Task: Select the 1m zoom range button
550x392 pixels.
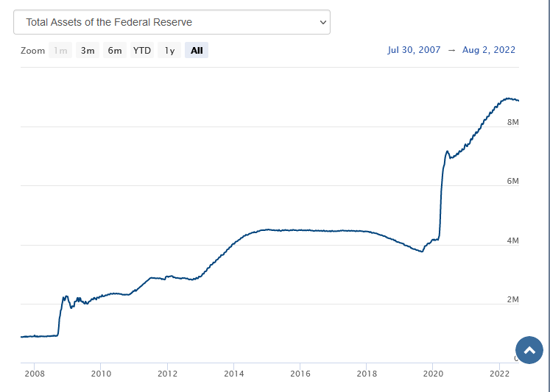Action: coord(60,51)
